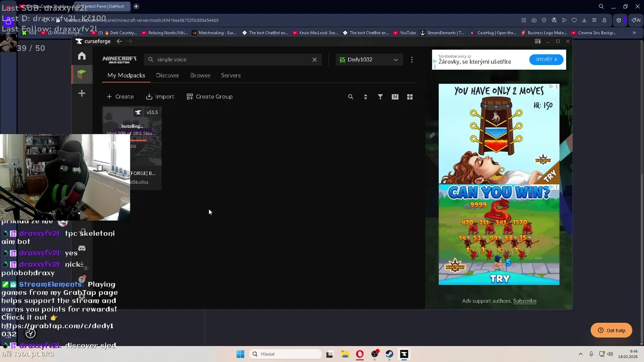Image resolution: width=644 pixels, height=362 pixels.
Task: Select the Minecraft grass block game icon
Action: (x=82, y=74)
